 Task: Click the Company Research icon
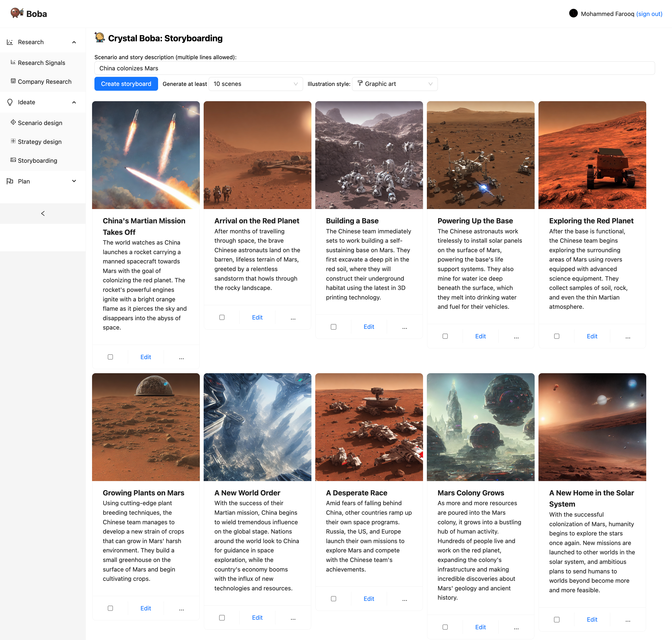[13, 81]
